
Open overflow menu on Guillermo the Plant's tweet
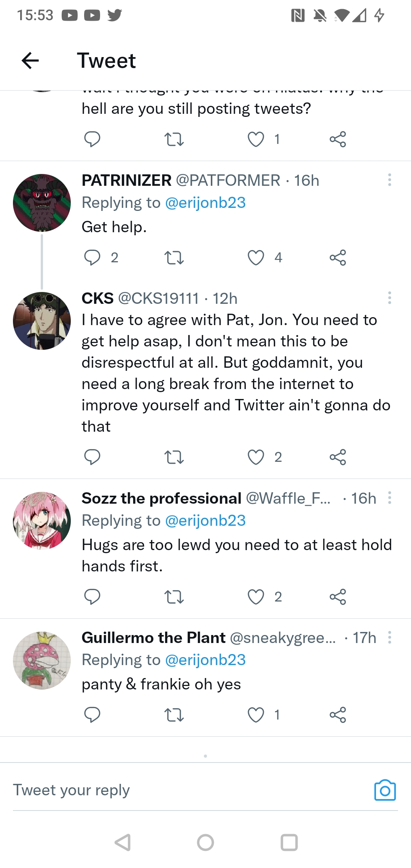point(389,637)
